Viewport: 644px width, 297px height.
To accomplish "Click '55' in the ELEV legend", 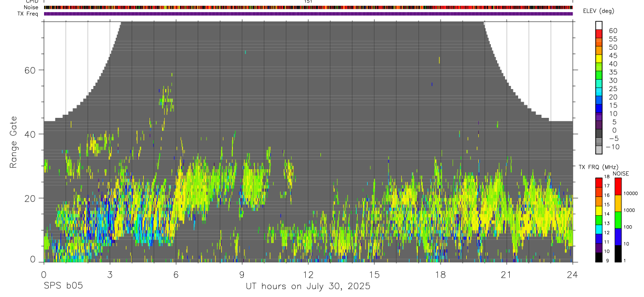I will click(613, 39).
